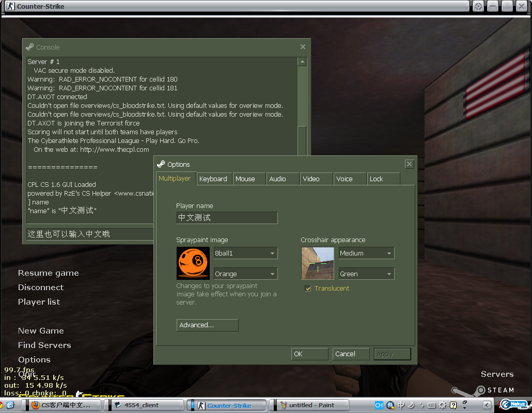Click the Console scrollbar up arrow

302,62
